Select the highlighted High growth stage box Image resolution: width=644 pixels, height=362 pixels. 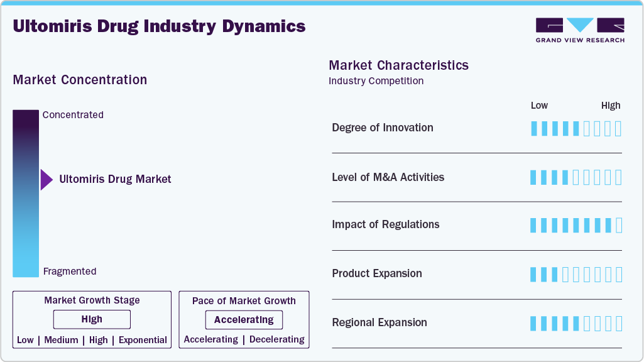pyautogui.click(x=92, y=319)
